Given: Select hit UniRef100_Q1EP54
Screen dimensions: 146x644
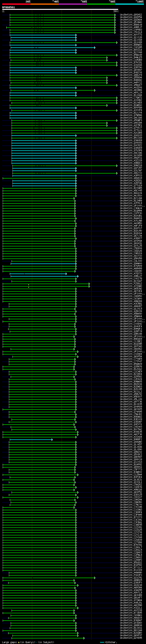Looking at the screenshot, I should [x=131, y=17].
